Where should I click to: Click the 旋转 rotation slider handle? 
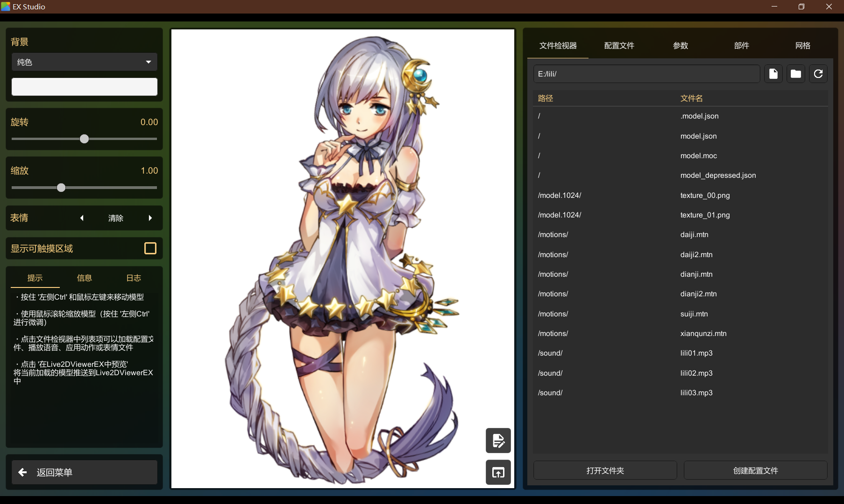(x=84, y=139)
